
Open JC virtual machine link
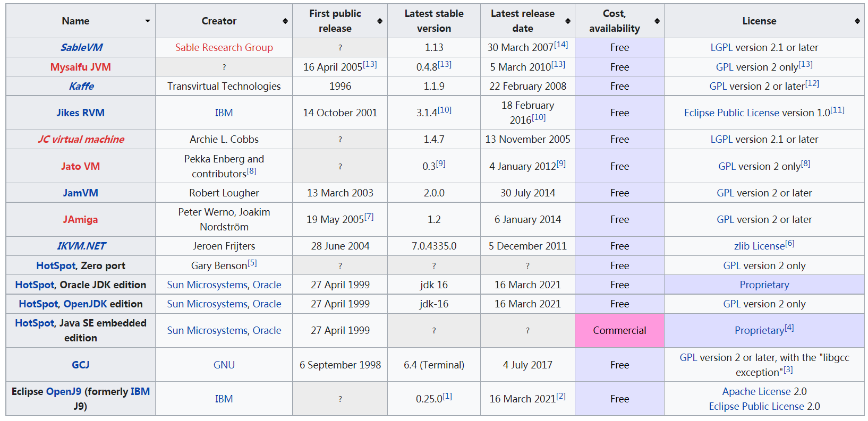(81, 139)
